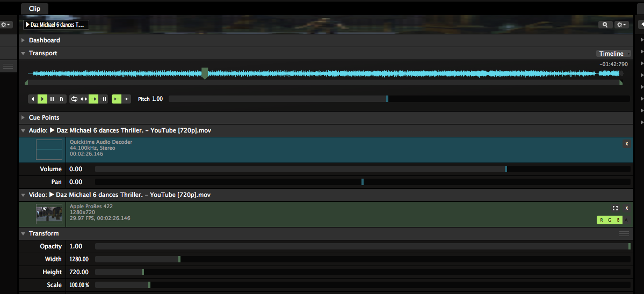The image size is (644, 294).
Task: Click the video resize fit icon
Action: [615, 208]
